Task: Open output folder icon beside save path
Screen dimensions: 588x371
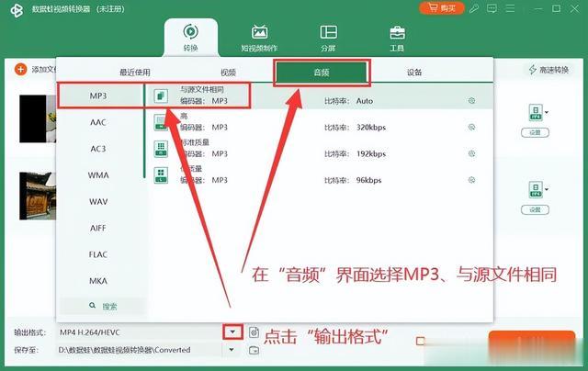Action: pyautogui.click(x=254, y=350)
